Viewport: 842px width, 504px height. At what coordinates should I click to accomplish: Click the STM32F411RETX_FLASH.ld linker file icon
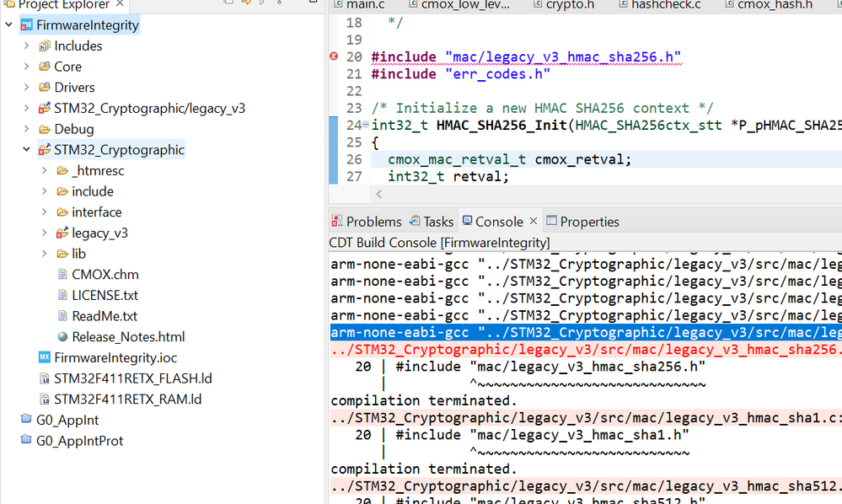(45, 378)
